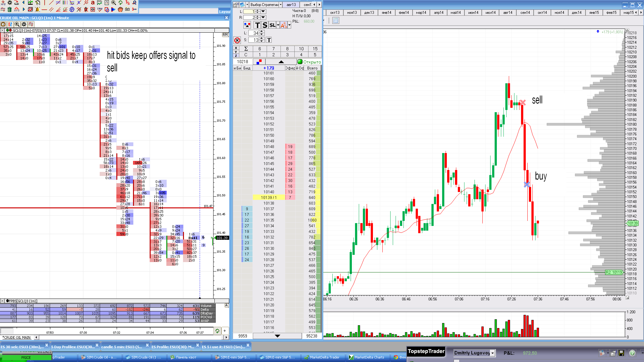Click the camera snapshot icon
Screen dimensions: 644x362
127,9
